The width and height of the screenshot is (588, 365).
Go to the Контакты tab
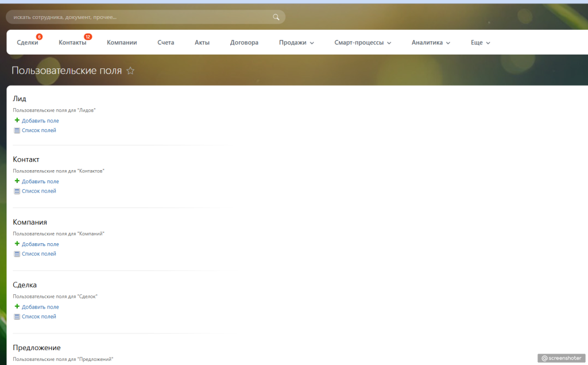pos(72,43)
